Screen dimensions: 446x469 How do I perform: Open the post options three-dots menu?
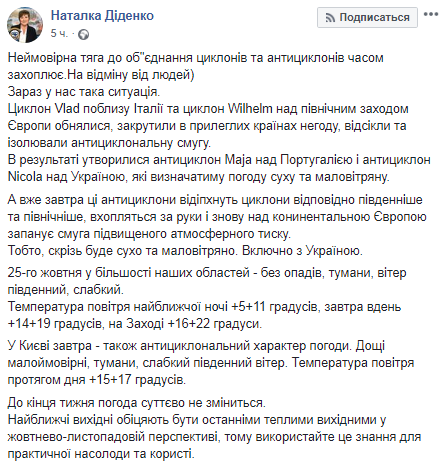(431, 14)
